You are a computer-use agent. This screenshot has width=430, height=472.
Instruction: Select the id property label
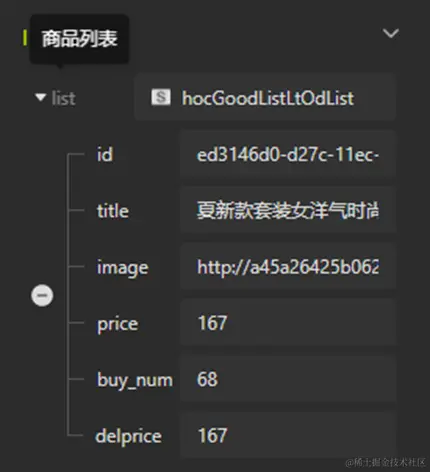click(x=105, y=155)
